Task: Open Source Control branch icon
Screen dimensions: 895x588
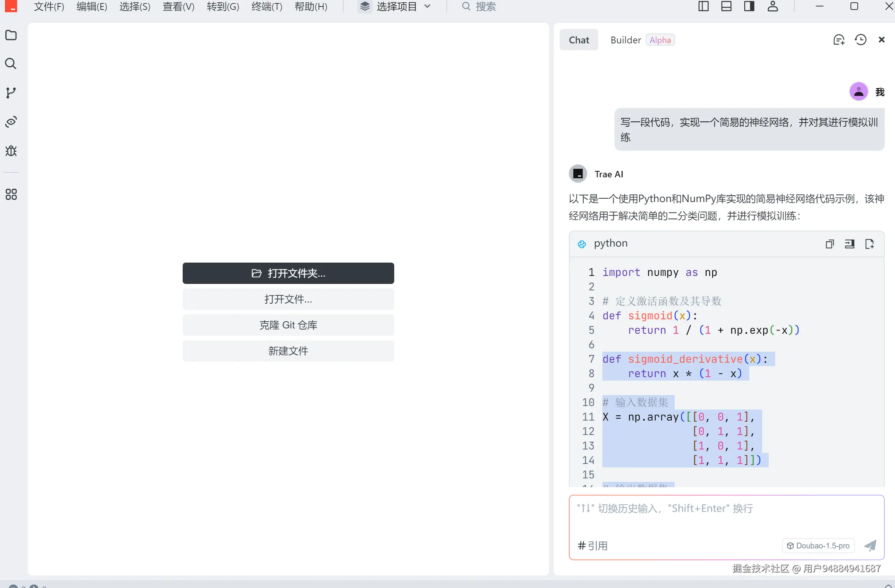Action: (11, 92)
